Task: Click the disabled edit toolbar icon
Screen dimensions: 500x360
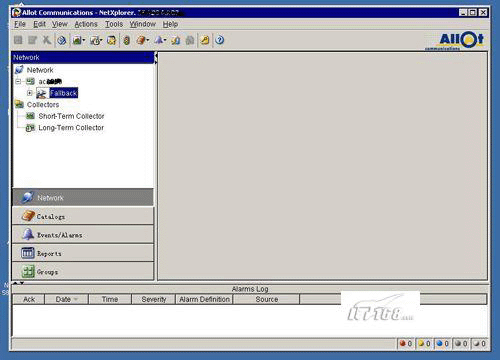Action: [x=32, y=40]
